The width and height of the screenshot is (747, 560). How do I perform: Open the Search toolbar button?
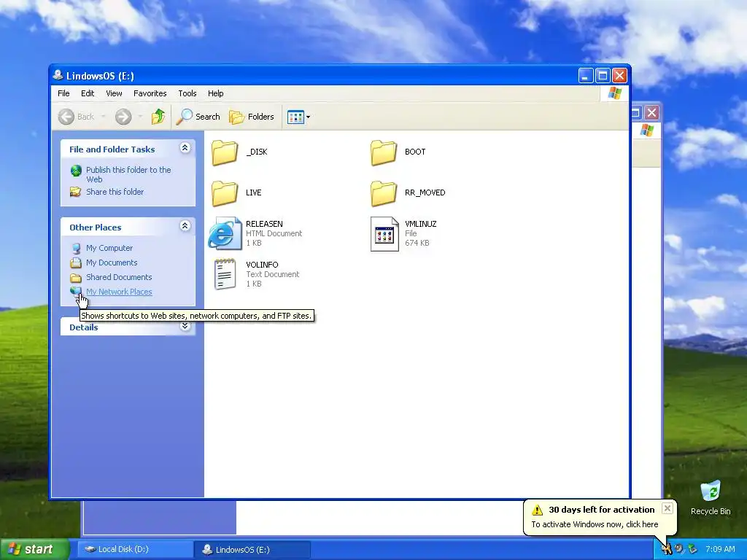coord(198,117)
